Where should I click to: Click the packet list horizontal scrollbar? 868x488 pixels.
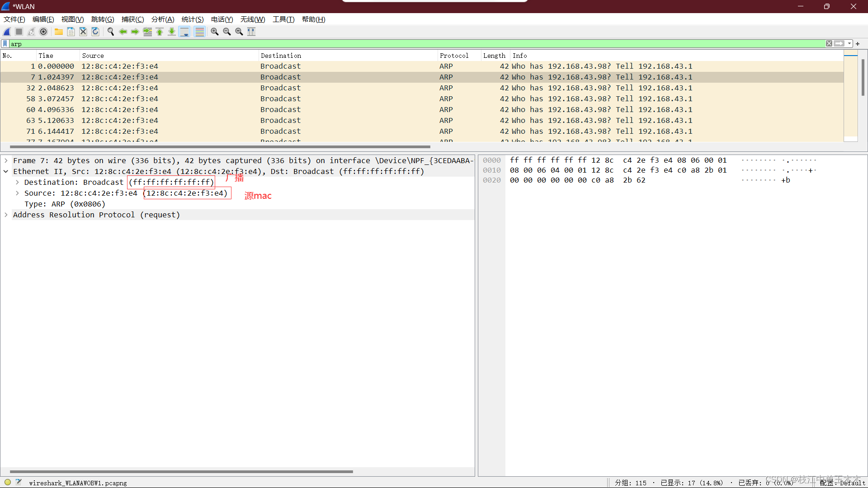[x=220, y=147]
